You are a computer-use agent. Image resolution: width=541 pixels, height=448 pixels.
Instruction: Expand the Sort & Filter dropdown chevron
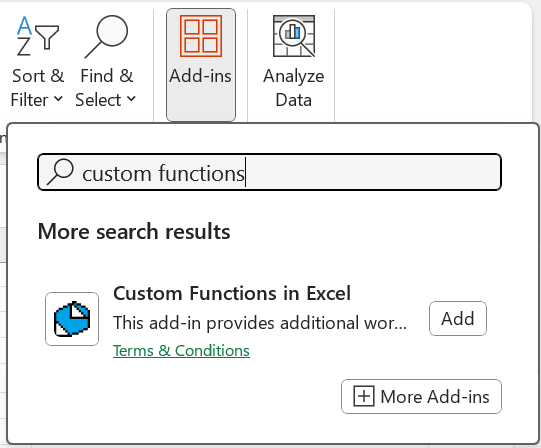pos(58,99)
